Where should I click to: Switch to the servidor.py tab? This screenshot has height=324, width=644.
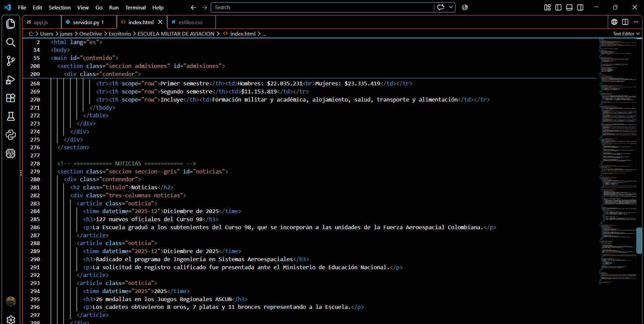click(89, 22)
